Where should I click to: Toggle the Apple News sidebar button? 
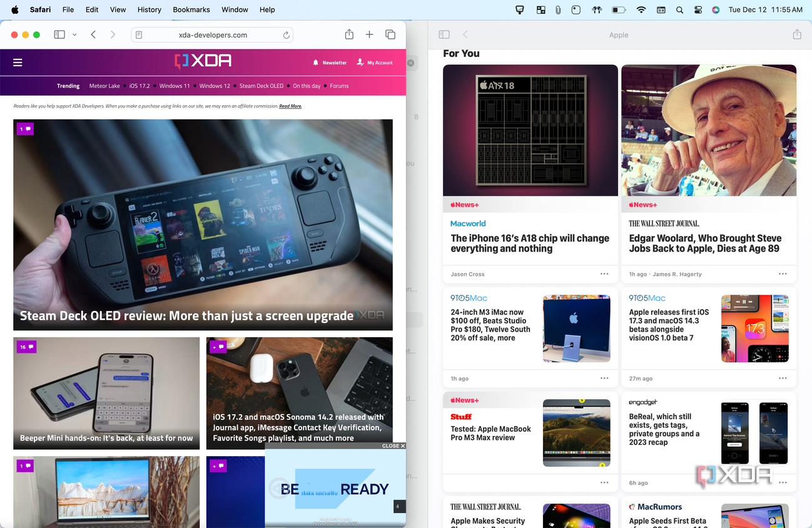click(444, 35)
